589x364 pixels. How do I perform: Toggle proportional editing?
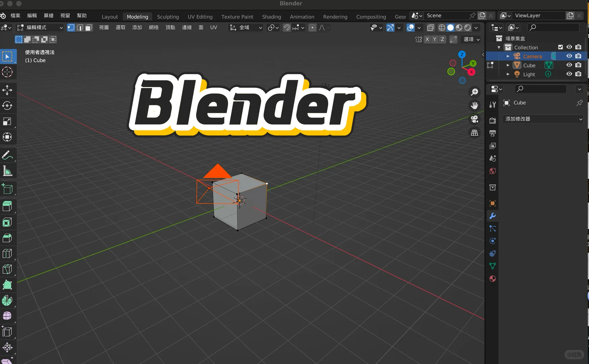coord(312,28)
